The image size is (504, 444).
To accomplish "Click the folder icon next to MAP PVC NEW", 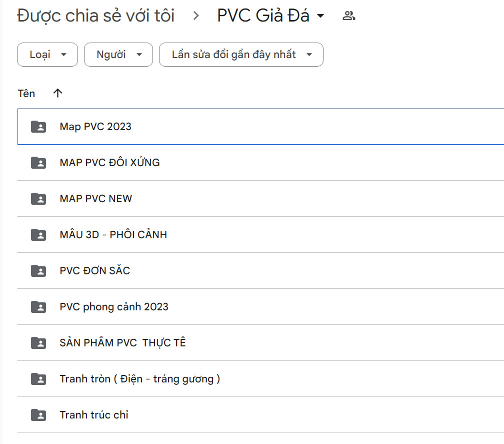I will pyautogui.click(x=38, y=199).
